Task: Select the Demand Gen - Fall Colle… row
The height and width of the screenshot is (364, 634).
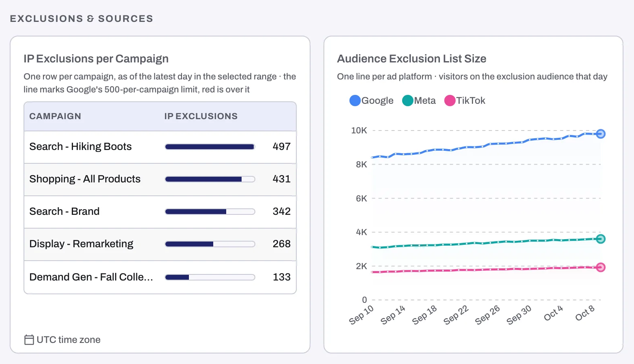Action: (x=160, y=277)
